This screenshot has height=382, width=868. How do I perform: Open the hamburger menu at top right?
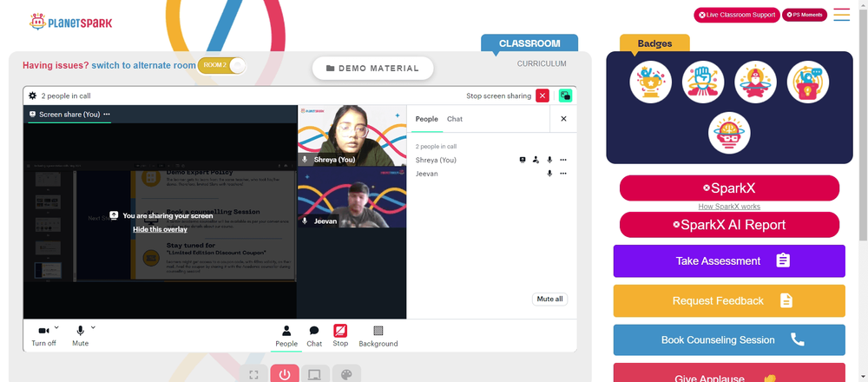click(841, 15)
